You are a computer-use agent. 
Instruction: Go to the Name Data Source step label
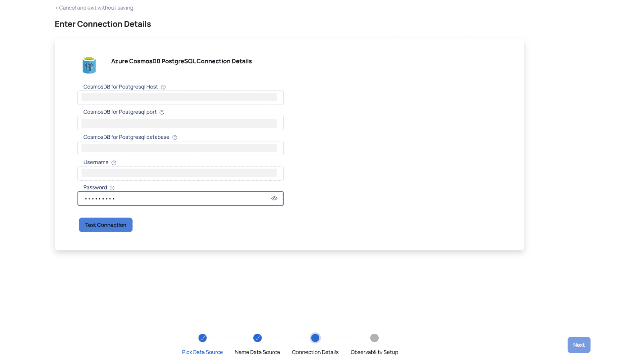pos(258,352)
